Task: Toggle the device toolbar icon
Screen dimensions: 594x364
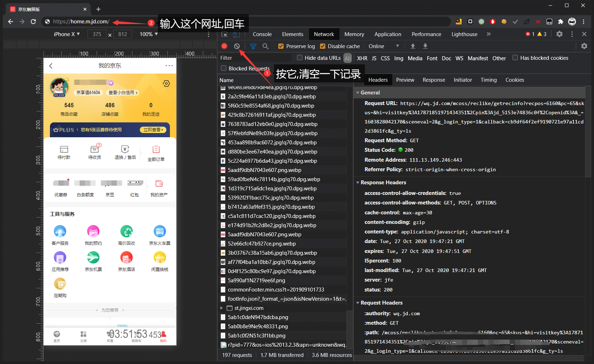Action: pyautogui.click(x=236, y=34)
